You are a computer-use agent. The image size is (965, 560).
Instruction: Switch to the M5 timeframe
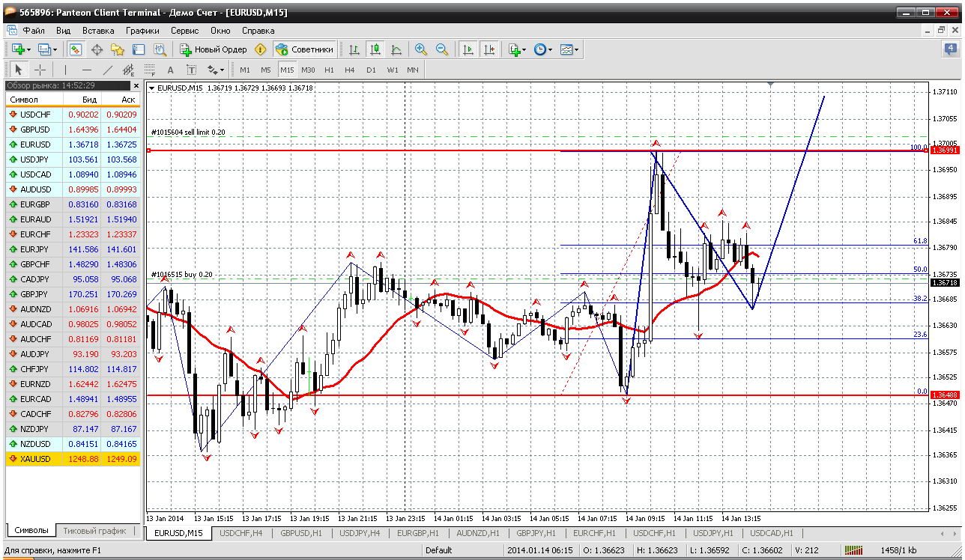click(x=266, y=70)
